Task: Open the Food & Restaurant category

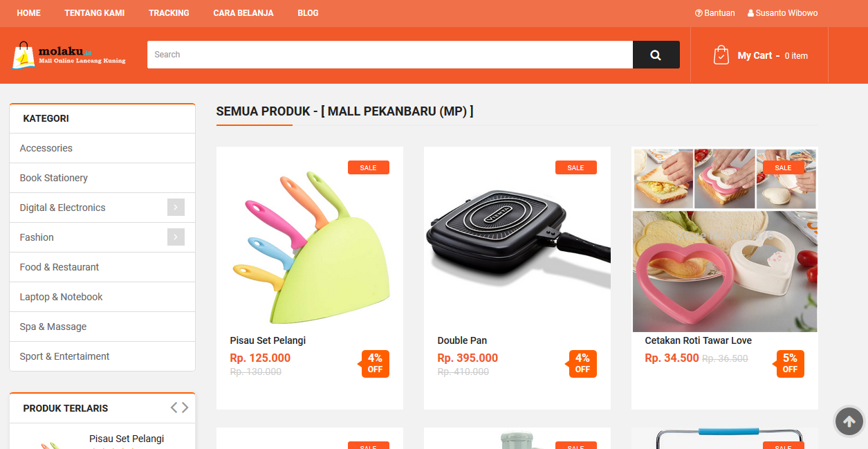Action: pos(102,267)
